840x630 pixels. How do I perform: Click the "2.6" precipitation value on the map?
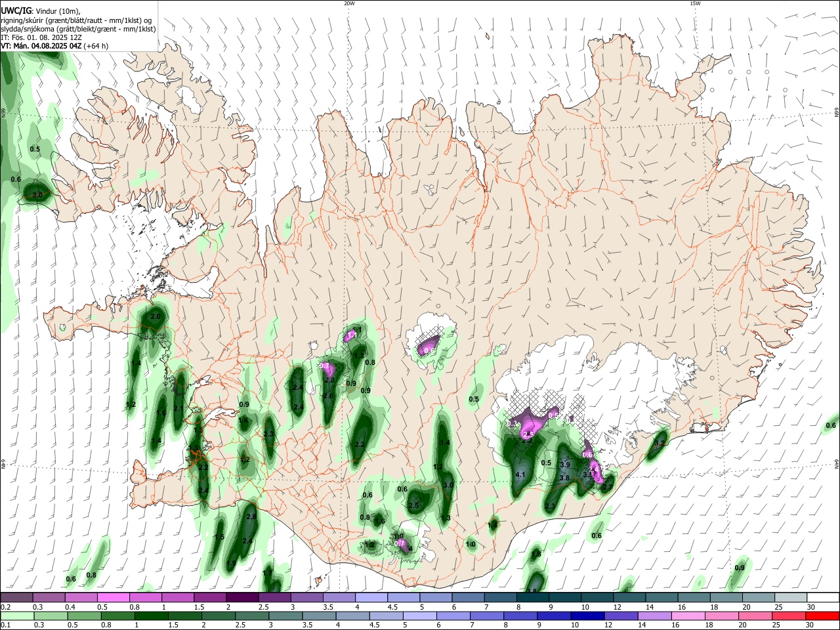pos(329,396)
